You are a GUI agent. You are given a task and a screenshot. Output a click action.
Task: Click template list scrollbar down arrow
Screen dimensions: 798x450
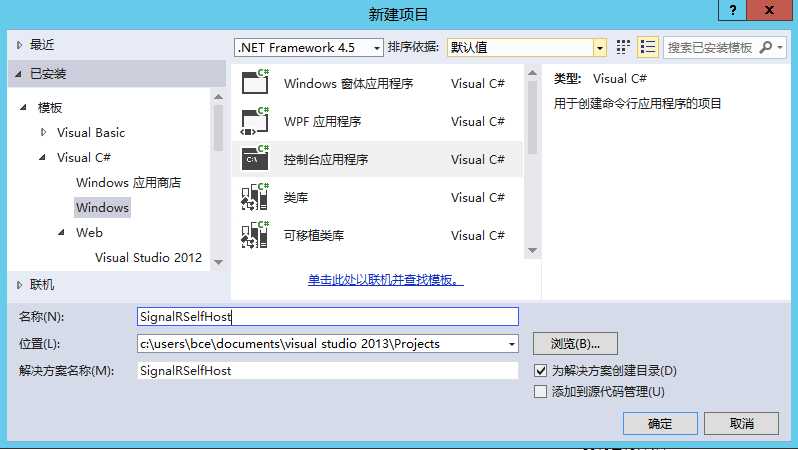pyautogui.click(x=532, y=250)
